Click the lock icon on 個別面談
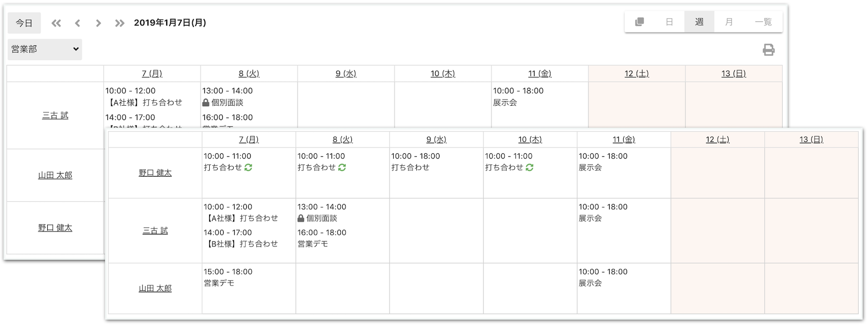 click(301, 218)
